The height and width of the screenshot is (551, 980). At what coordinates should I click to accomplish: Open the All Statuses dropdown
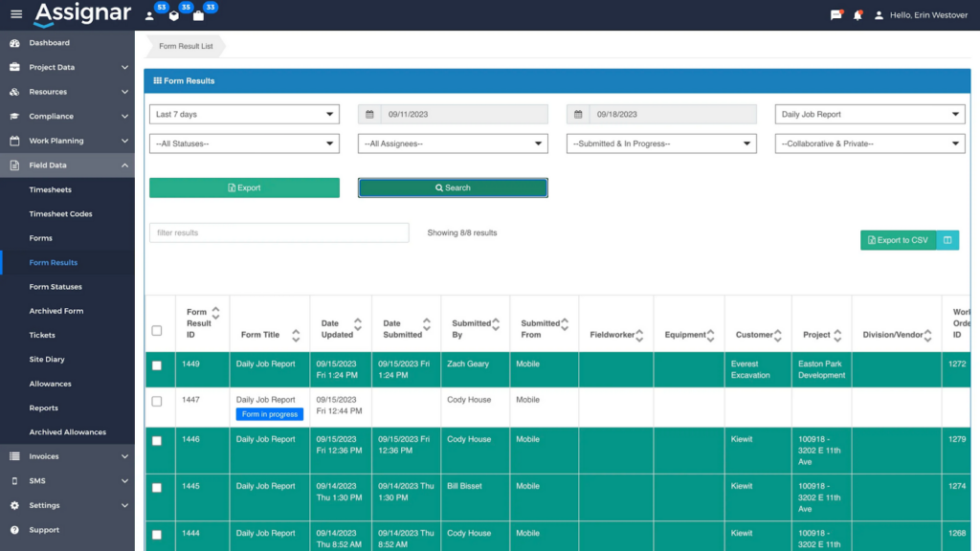pyautogui.click(x=244, y=143)
